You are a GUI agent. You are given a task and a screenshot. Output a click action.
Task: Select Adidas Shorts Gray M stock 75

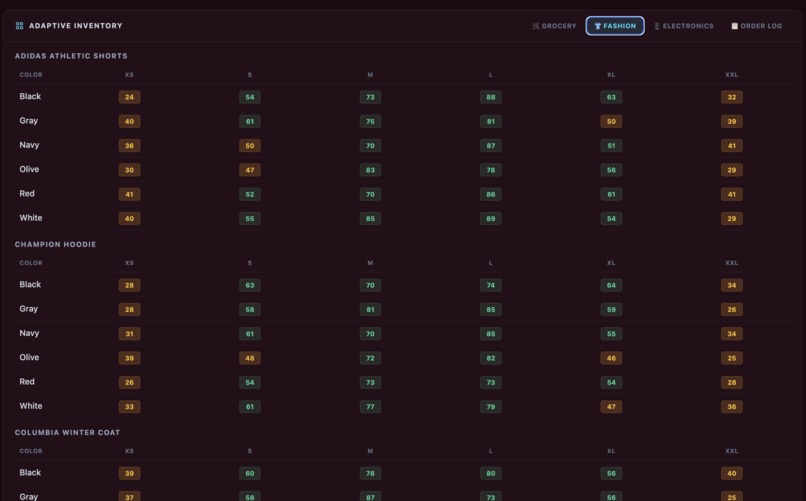pyautogui.click(x=370, y=121)
